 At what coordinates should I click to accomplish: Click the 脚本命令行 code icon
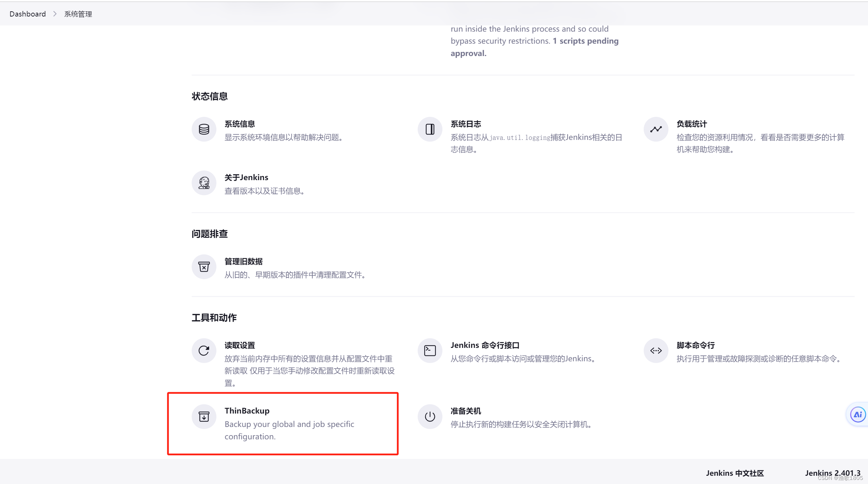656,351
